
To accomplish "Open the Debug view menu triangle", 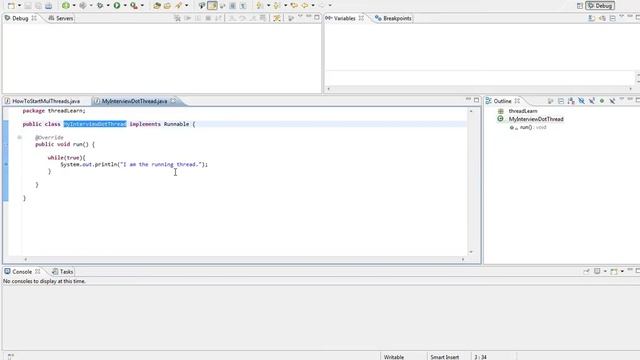I will pyautogui.click(x=300, y=17).
